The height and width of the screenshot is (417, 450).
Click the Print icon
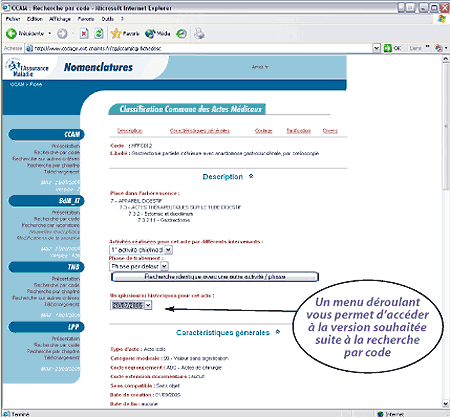pos(200,33)
